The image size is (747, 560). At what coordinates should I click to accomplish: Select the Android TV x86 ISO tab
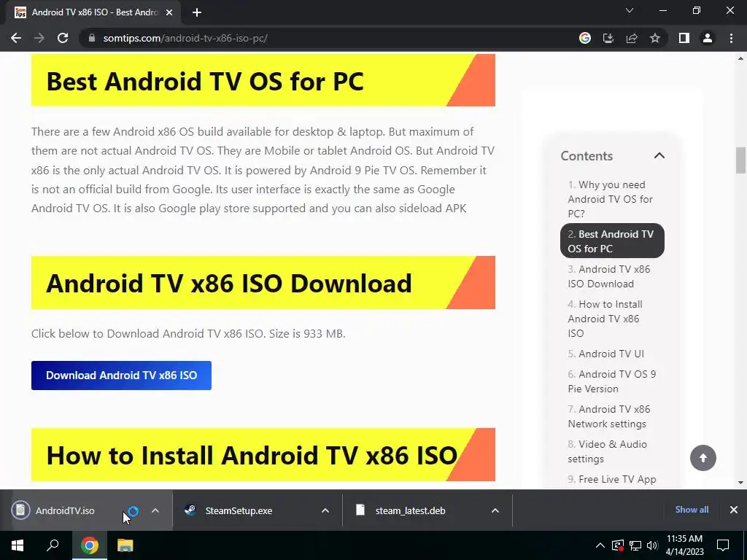click(94, 12)
